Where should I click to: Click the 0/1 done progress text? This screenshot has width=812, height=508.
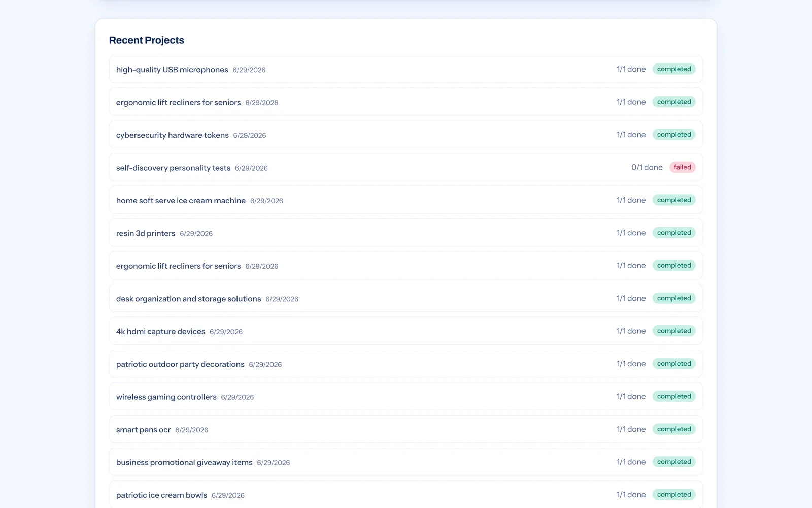tap(647, 167)
